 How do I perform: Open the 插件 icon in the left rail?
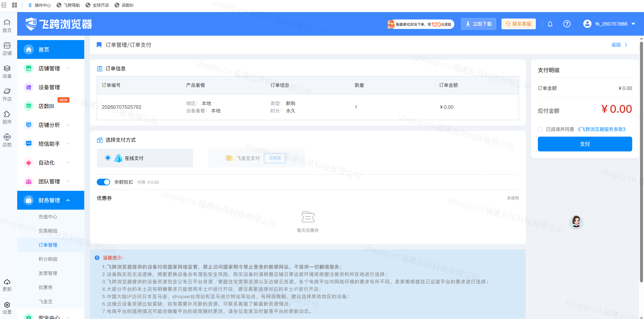click(x=7, y=117)
